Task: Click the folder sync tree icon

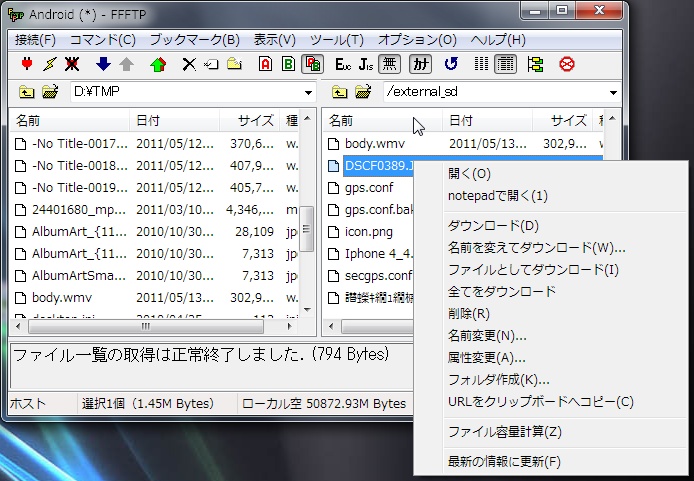Action: click(x=536, y=64)
